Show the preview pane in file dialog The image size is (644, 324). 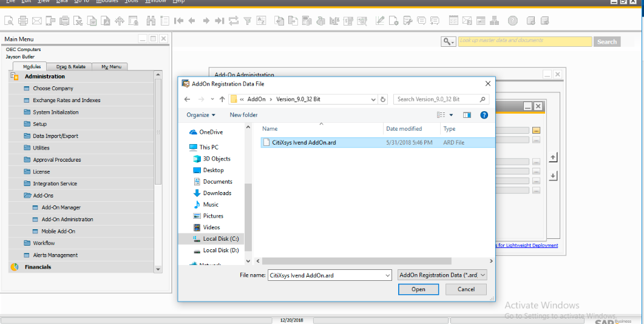click(467, 115)
